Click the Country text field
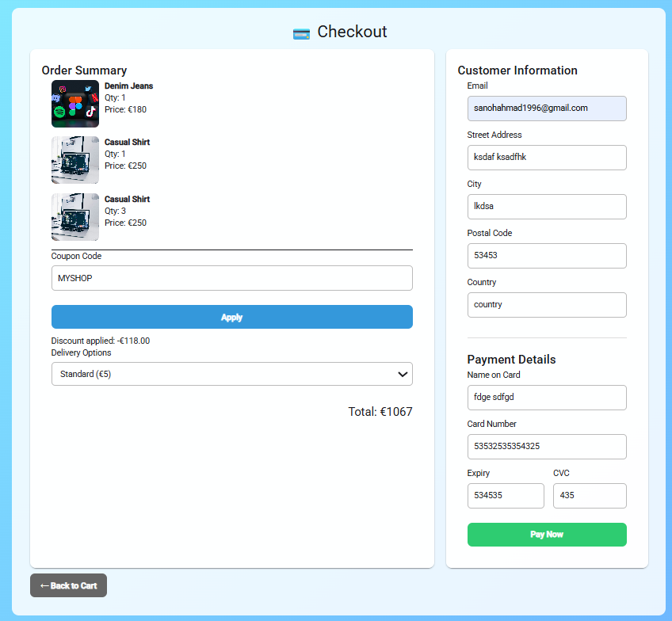 click(547, 305)
